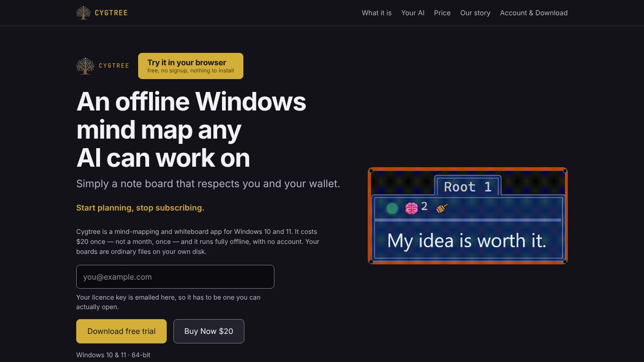Click the text "Start planning, stop subscribing."

point(140,208)
